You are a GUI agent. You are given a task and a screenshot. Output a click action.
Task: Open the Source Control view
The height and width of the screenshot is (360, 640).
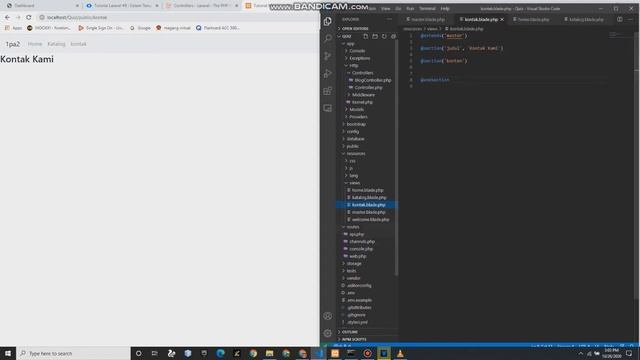tap(327, 56)
